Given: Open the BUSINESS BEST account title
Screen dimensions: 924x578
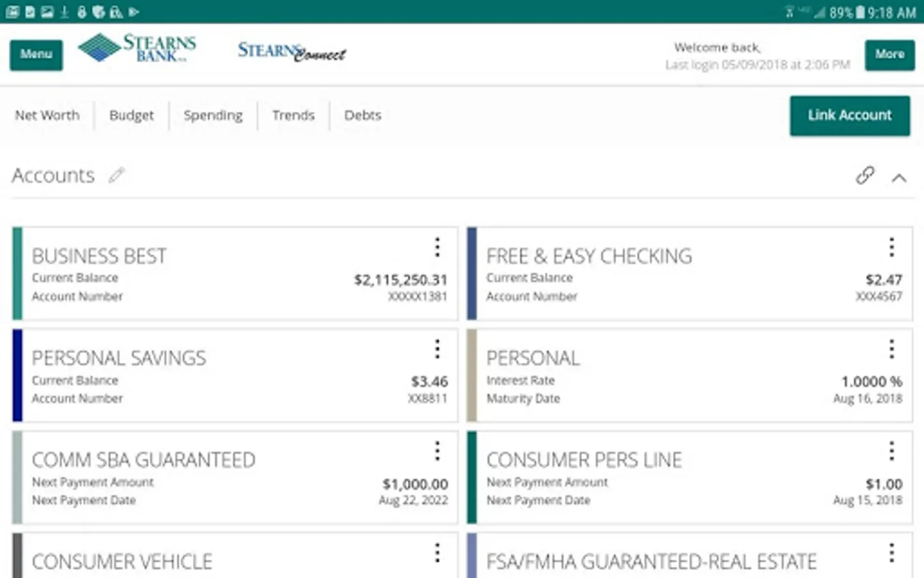Looking at the screenshot, I should click(99, 256).
